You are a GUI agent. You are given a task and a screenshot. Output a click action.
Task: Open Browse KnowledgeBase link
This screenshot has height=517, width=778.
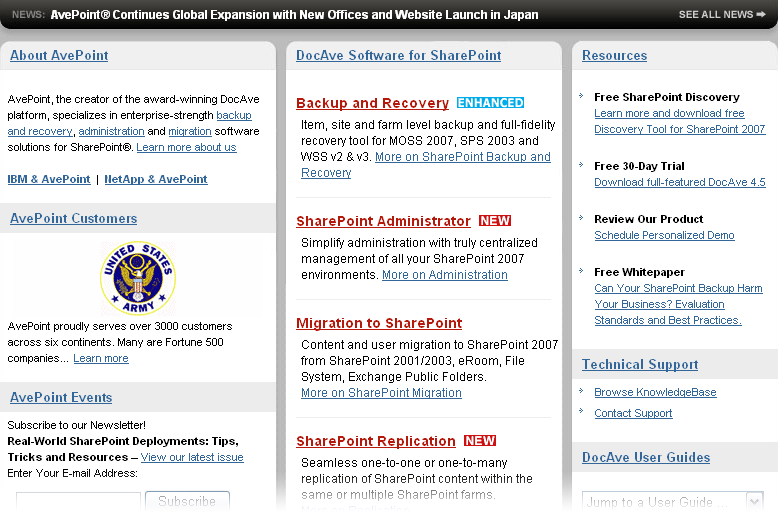pos(655,393)
